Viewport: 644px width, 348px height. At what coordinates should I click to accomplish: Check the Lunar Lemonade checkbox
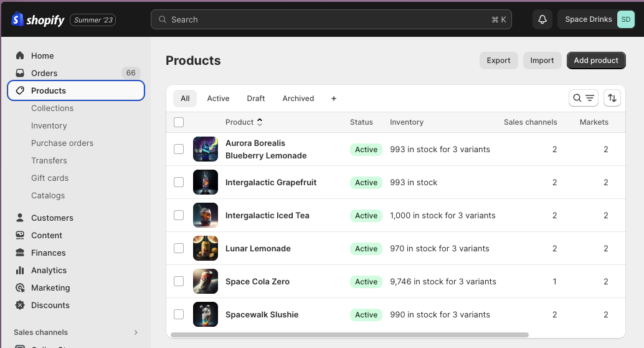[x=179, y=248]
